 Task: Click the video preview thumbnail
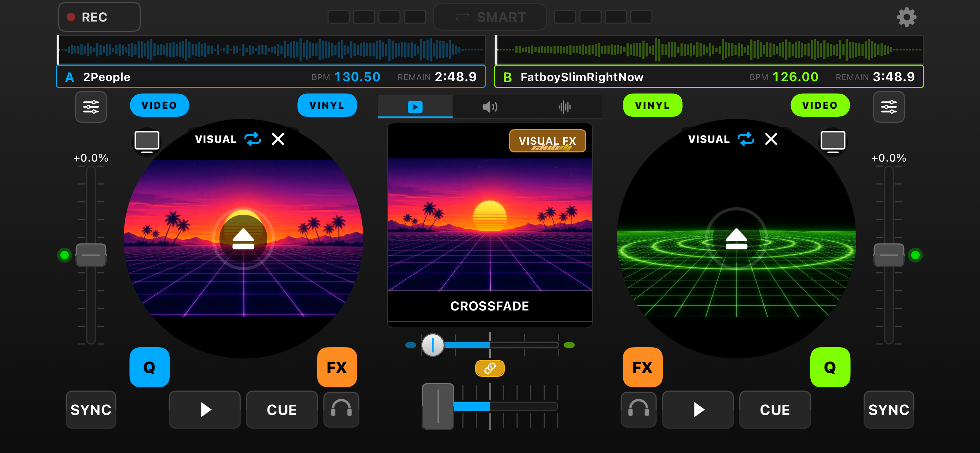tap(490, 225)
